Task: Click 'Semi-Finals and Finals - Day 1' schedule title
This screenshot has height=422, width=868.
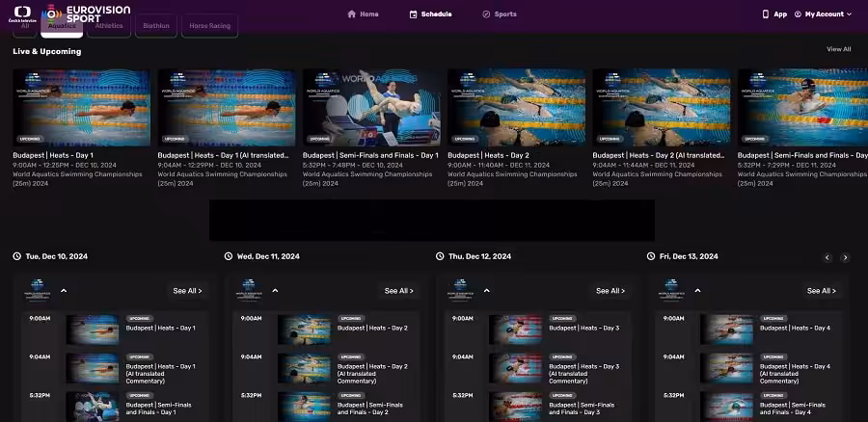Action: [x=158, y=409]
